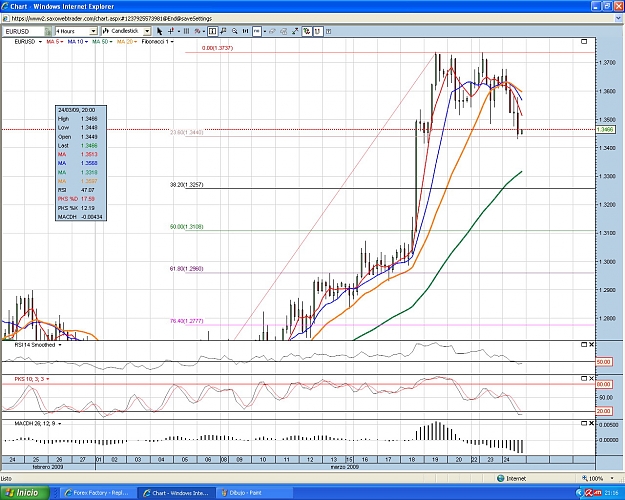625x500 pixels.
Task: Open crosshair tool options dropdown arrow
Action: click(179, 31)
